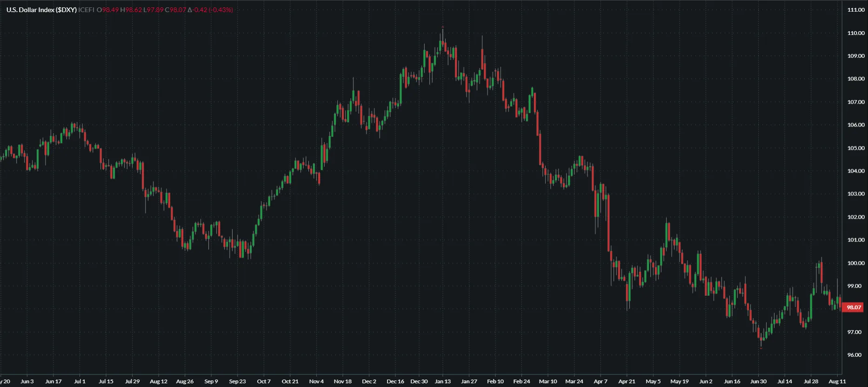Click the 96.00 price axis label
The height and width of the screenshot is (387, 868).
855,355
